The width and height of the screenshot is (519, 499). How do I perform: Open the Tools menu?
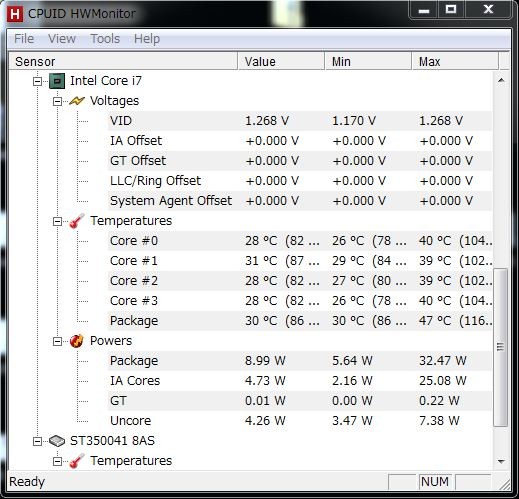(105, 39)
